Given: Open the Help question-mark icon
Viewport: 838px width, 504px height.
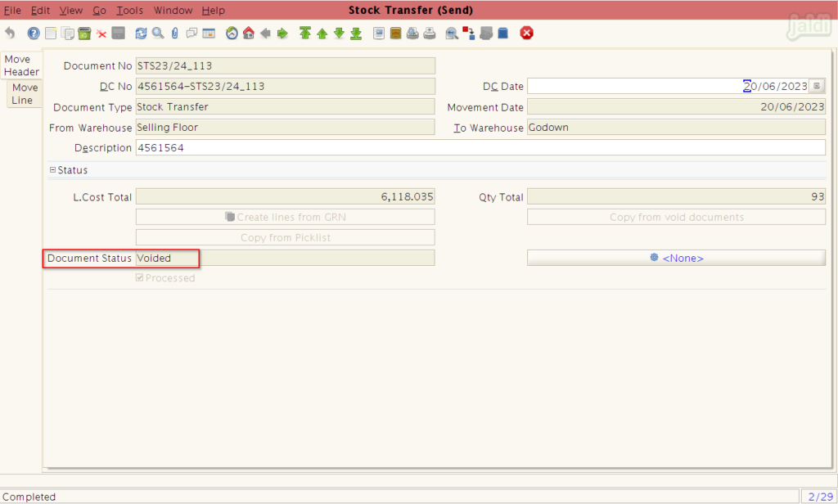Looking at the screenshot, I should coord(34,34).
